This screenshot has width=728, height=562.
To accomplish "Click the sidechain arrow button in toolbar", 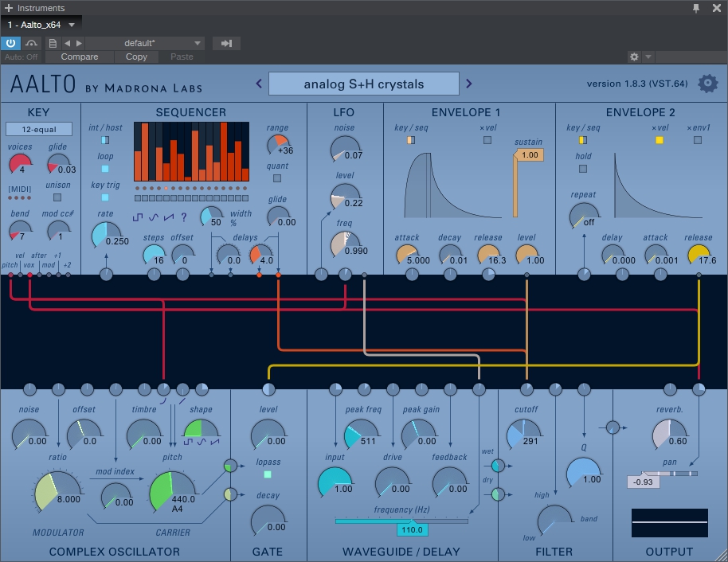I will click(x=226, y=43).
